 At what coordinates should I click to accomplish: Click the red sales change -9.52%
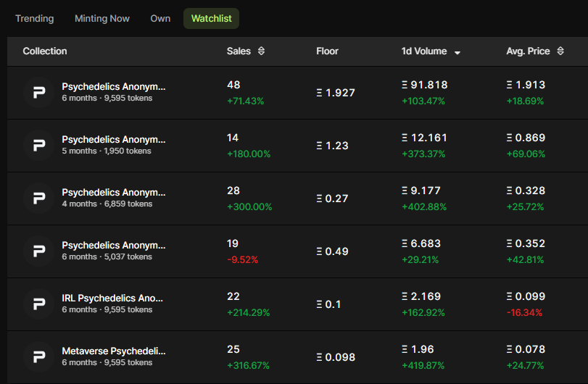point(242,259)
